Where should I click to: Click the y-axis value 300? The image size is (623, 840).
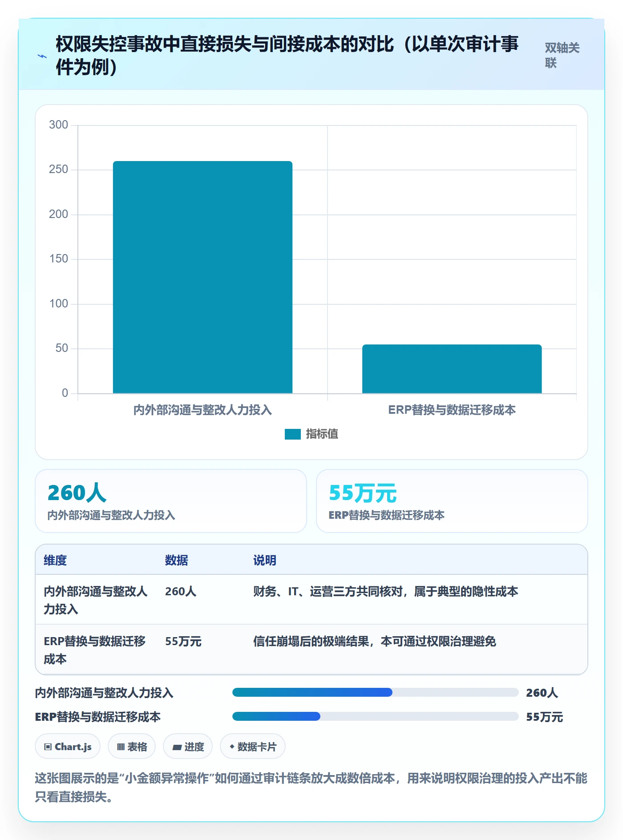click(x=58, y=125)
